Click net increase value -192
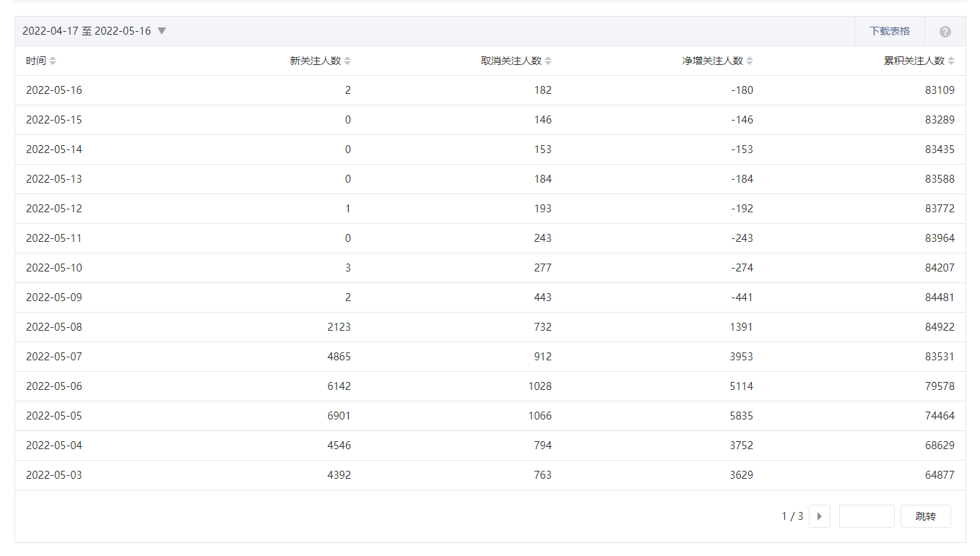This screenshot has width=980, height=556. [x=742, y=209]
